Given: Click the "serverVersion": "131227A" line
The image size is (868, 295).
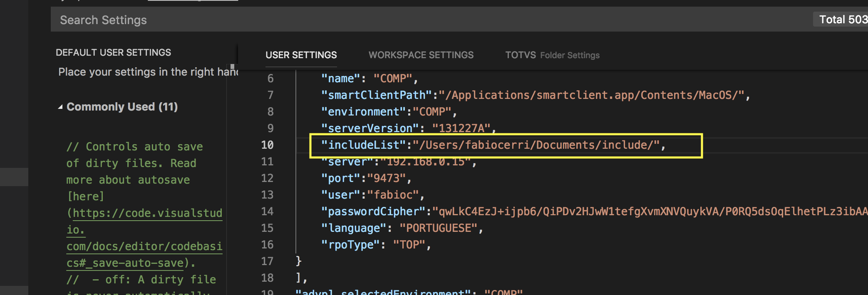Looking at the screenshot, I should coord(409,128).
